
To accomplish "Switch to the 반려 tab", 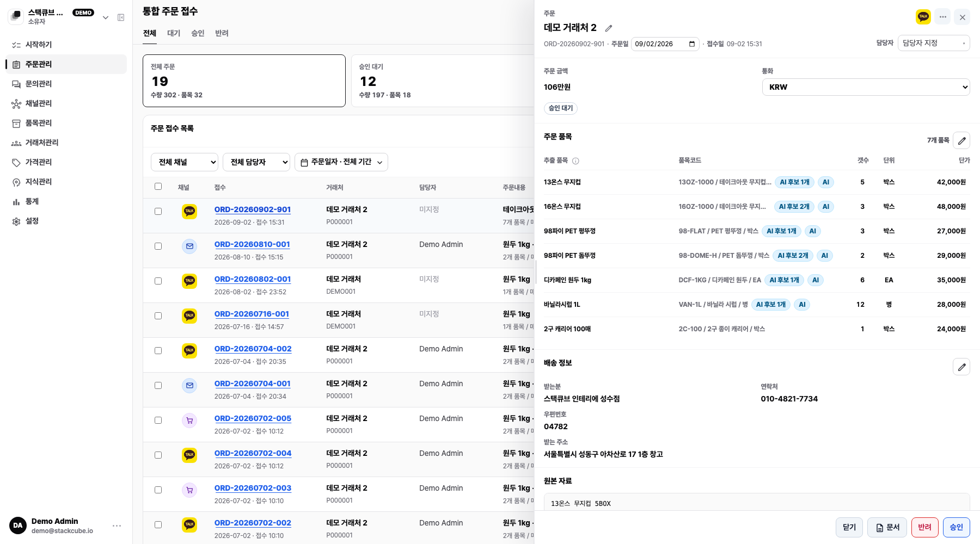I will 222,33.
